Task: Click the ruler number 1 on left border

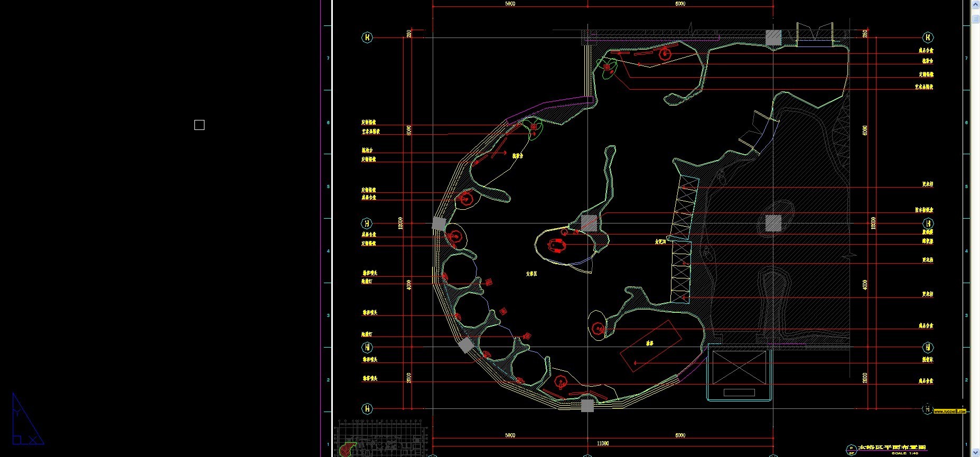Action: coord(328,444)
